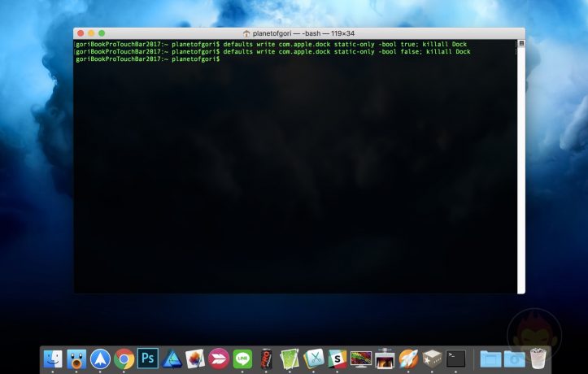
Task: Click the 'static-only -bool true' command line
Action: click(x=271, y=44)
